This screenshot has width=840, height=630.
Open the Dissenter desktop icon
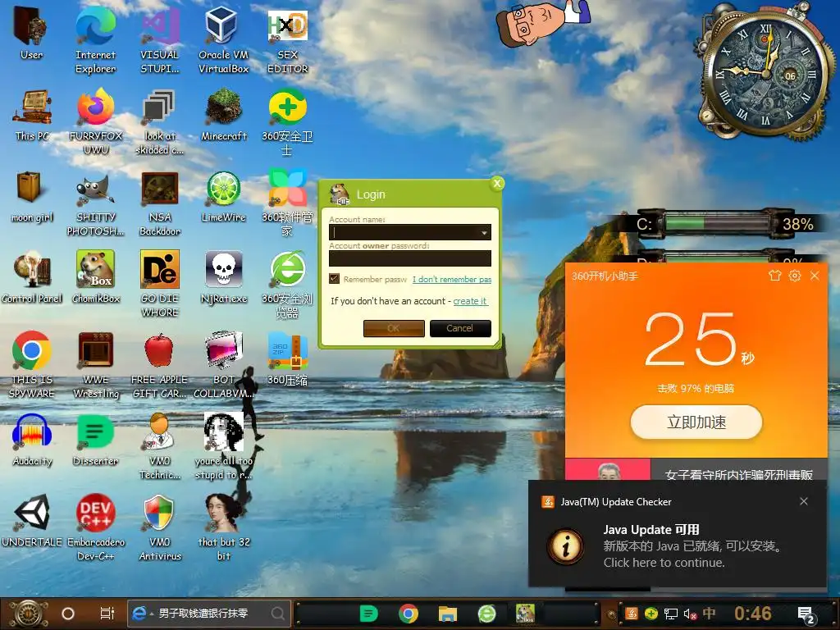pyautogui.click(x=96, y=441)
